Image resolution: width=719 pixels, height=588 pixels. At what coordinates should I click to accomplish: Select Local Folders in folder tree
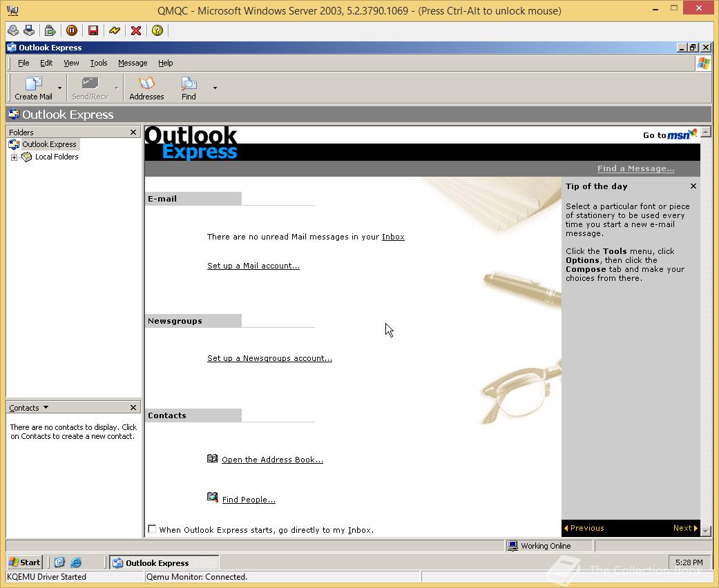57,157
